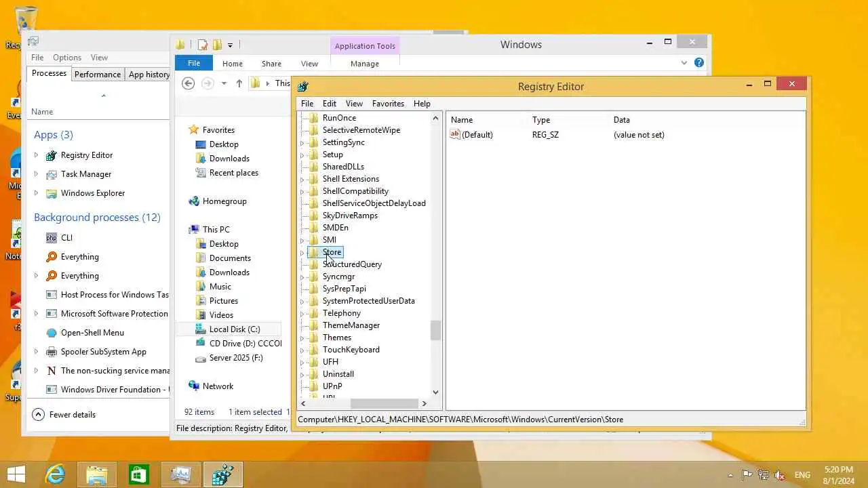This screenshot has height=488, width=868.
Task: Open the Registry Editor File menu
Action: click(x=307, y=104)
